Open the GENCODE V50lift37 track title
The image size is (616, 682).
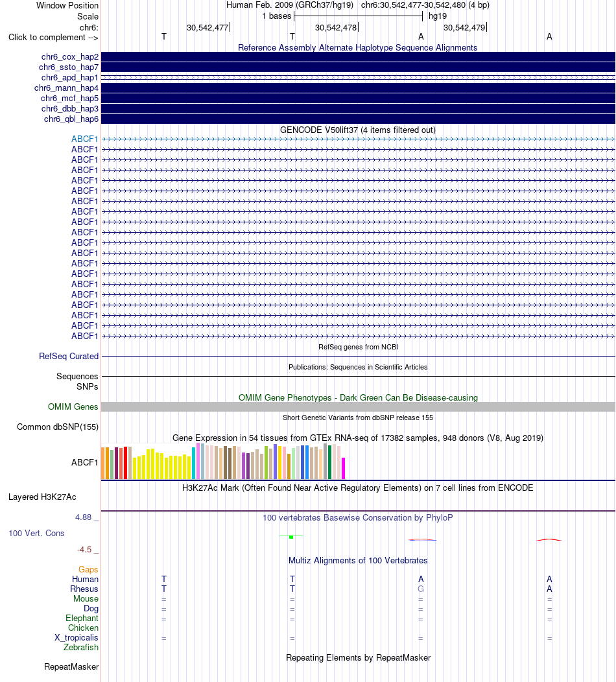[357, 130]
